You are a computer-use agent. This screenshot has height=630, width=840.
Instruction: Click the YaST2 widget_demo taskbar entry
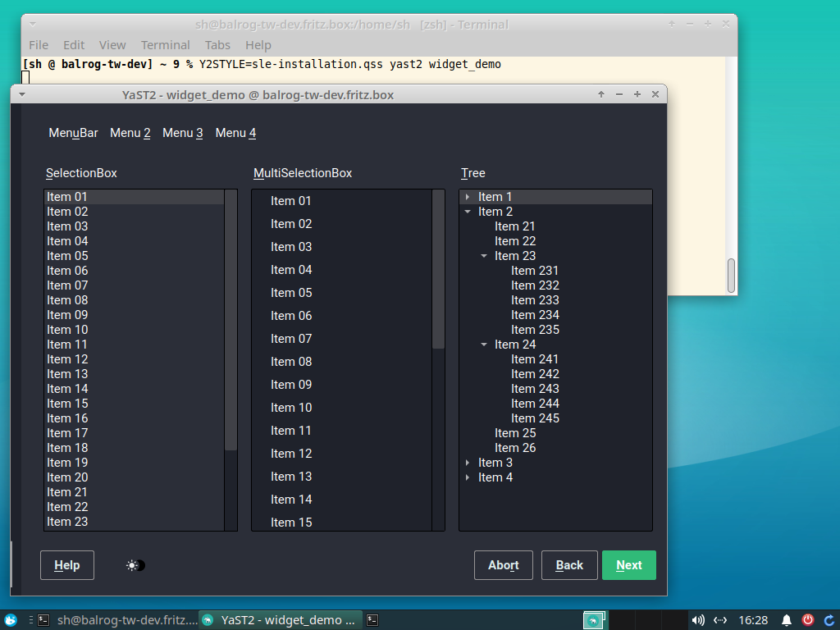click(281, 620)
